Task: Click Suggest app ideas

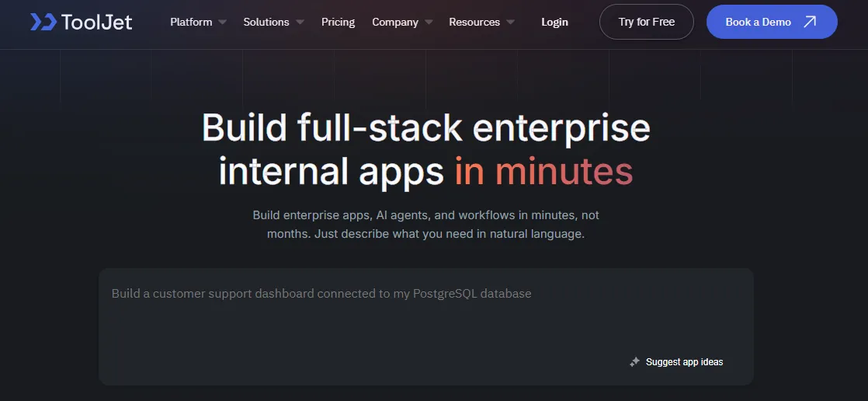Action: [684, 361]
